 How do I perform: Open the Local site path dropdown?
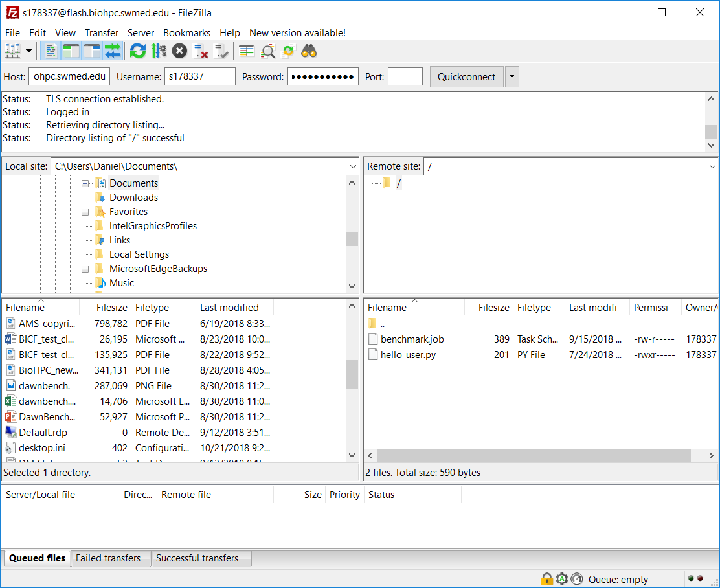pos(353,166)
